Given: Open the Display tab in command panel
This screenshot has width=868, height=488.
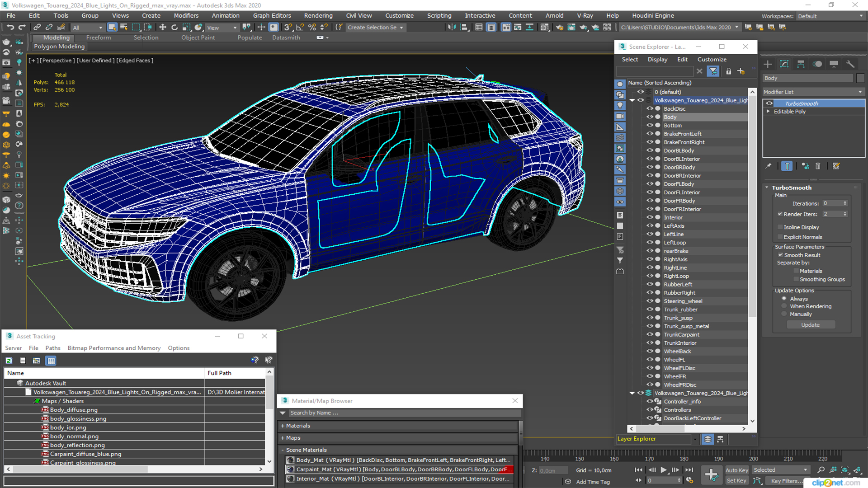Looking at the screenshot, I should (x=834, y=64).
